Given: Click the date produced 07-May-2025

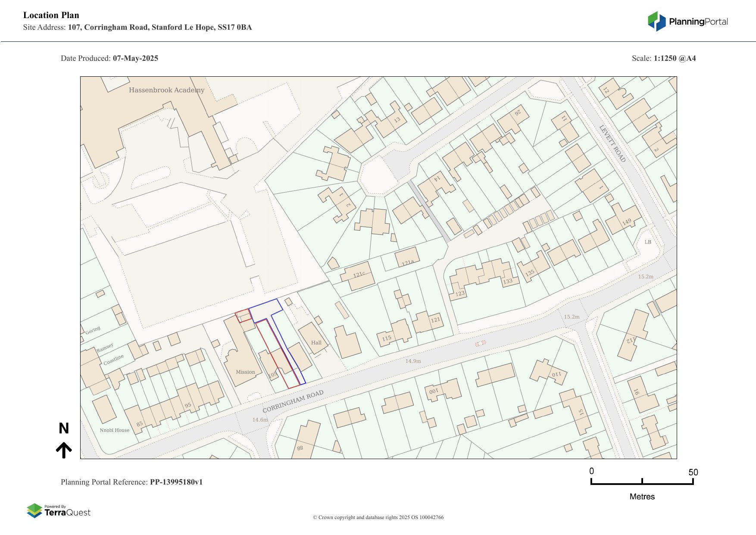Looking at the screenshot, I should tap(135, 59).
